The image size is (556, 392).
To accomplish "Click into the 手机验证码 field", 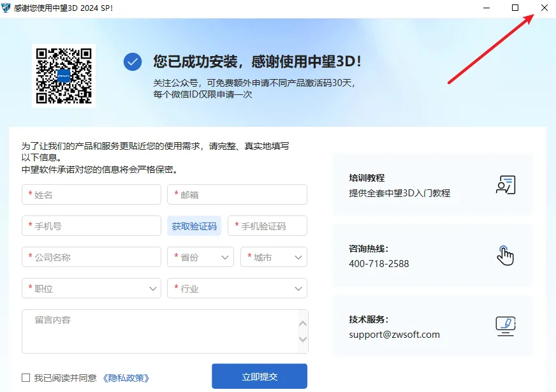I will [267, 226].
